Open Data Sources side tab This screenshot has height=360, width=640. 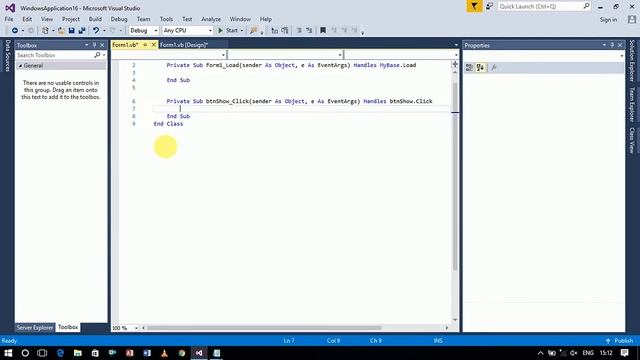[x=7, y=56]
